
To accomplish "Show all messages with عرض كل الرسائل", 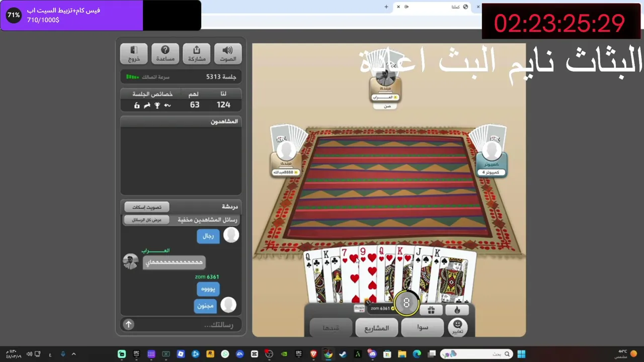I will click(x=147, y=220).
